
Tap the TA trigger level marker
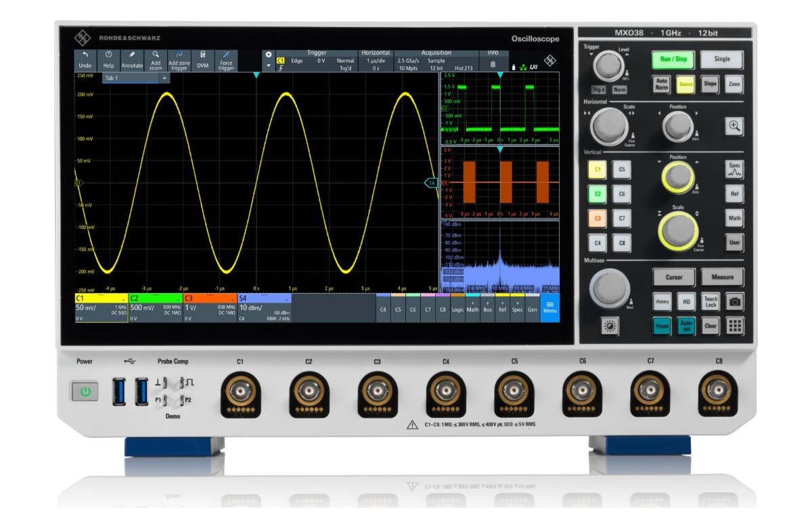(x=431, y=183)
